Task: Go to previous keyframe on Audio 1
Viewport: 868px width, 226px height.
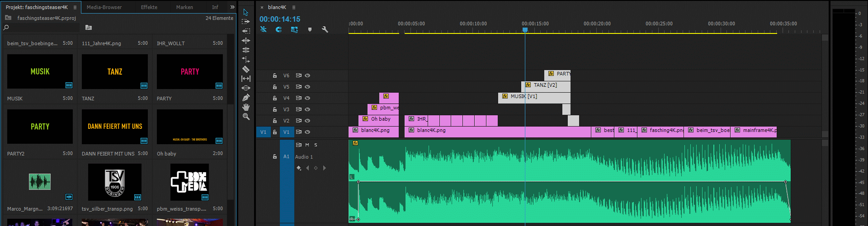Action: 308,168
